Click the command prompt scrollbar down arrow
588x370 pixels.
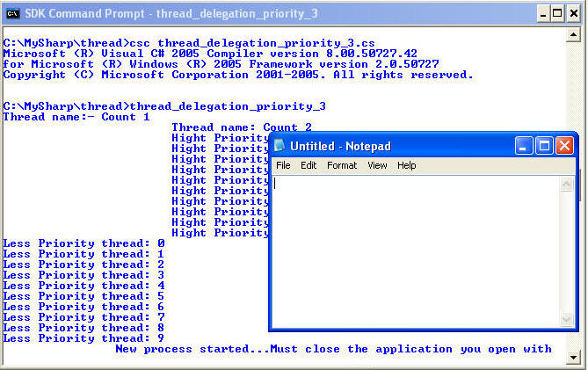pyautogui.click(x=574, y=356)
